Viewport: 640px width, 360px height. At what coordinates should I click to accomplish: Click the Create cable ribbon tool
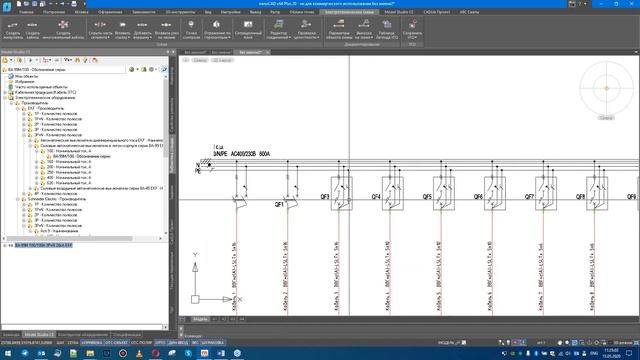click(x=33, y=29)
